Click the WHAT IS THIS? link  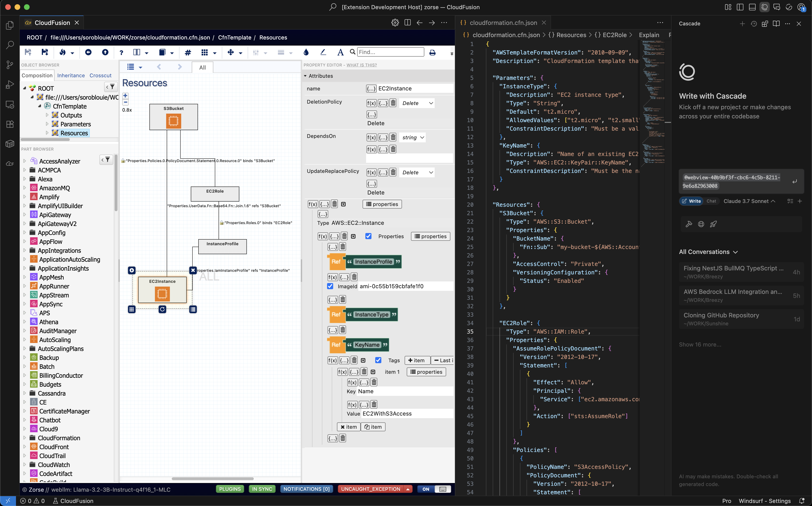coord(362,65)
